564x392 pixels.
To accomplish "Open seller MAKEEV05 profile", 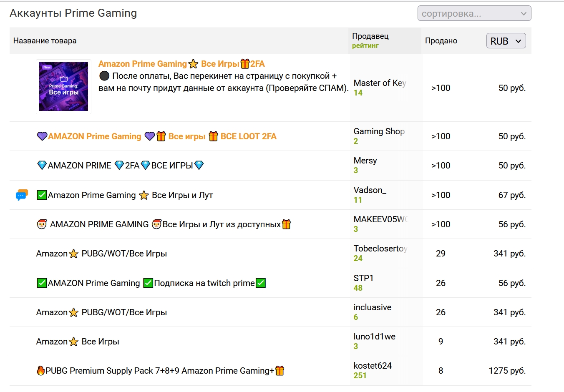I will [380, 219].
